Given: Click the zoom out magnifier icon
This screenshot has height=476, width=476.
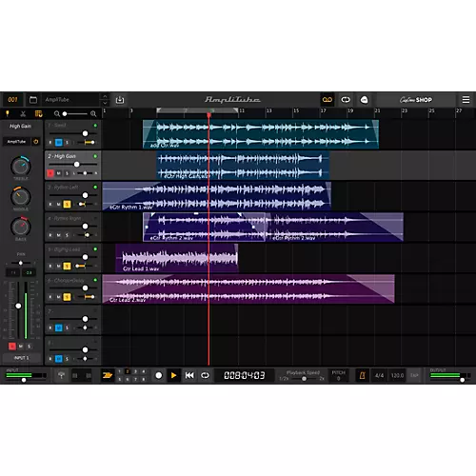Looking at the screenshot, I should 57,113.
